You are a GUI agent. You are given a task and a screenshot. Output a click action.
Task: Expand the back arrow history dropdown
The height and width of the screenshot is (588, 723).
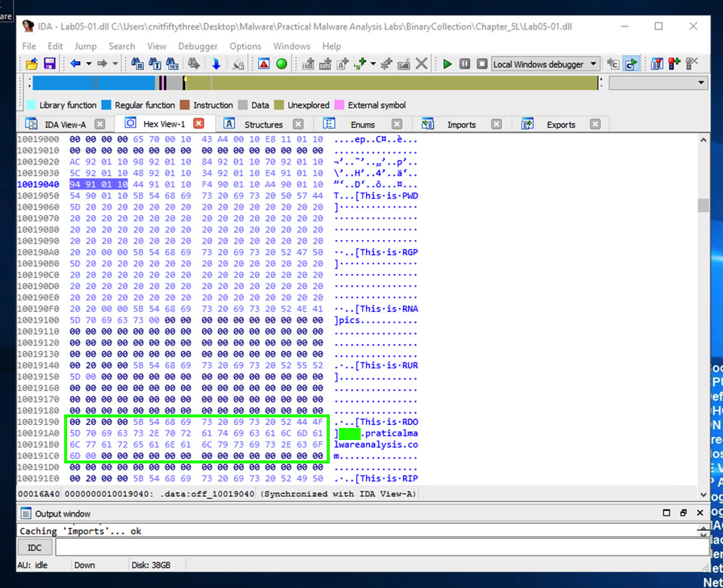[88, 64]
